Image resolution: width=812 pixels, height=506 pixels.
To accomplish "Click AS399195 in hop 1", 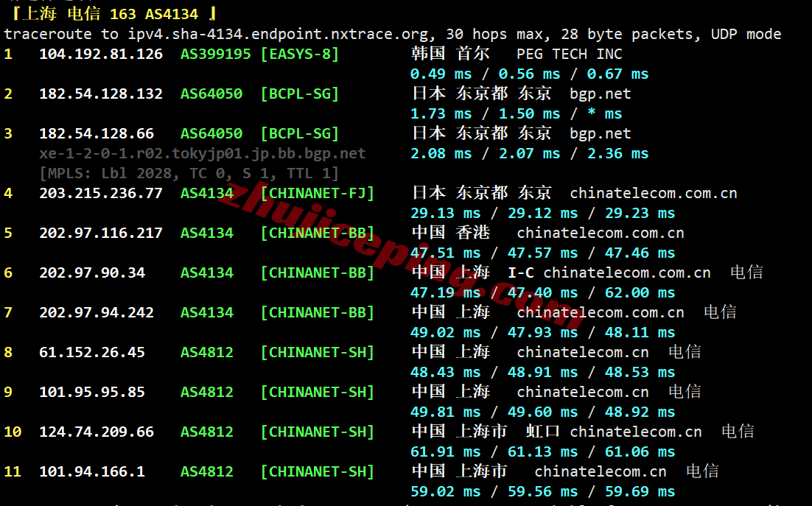I will point(215,54).
